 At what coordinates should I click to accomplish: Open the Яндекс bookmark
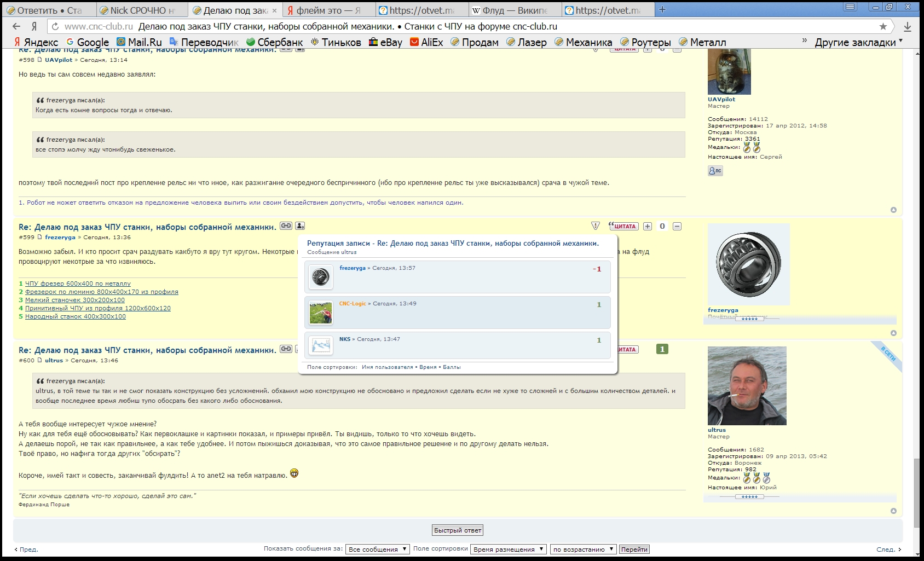(x=36, y=42)
